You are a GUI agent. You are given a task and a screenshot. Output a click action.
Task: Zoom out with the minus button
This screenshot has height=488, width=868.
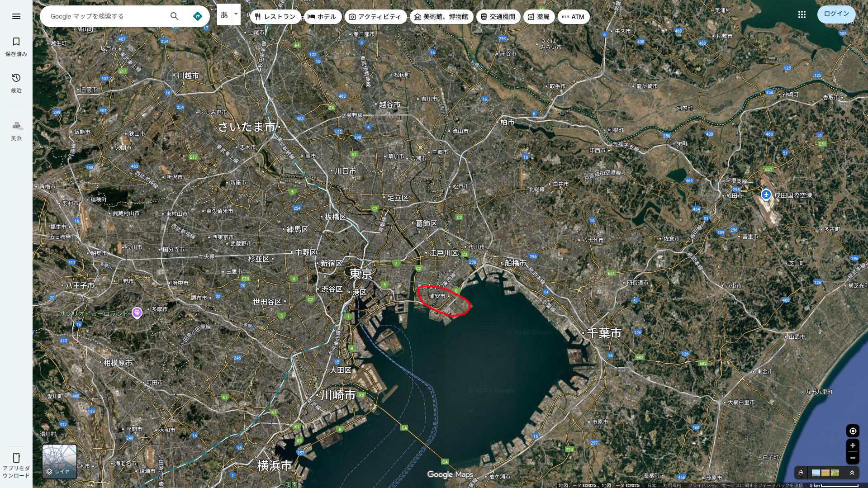pos(853,458)
